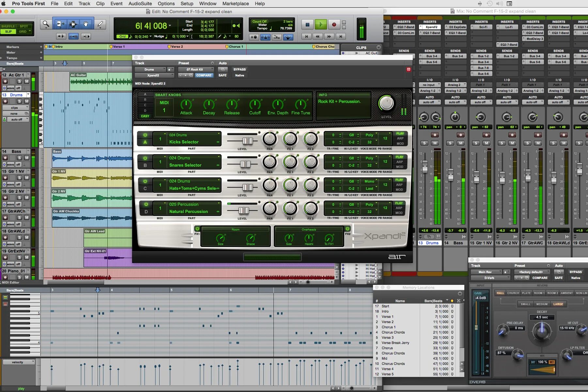Click Go to End transport button

[x=341, y=36]
